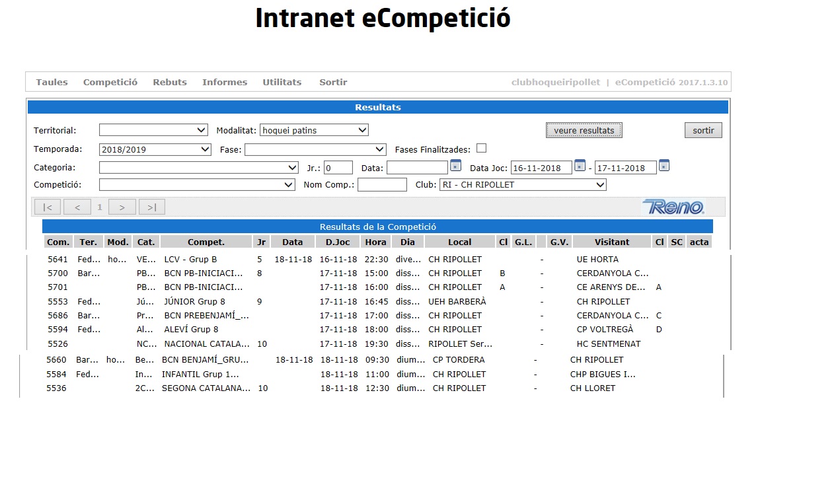
Task: Click the Dia column header
Action: click(x=408, y=242)
